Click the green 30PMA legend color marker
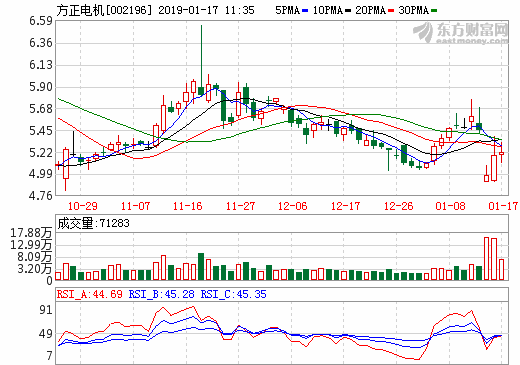The image size is (520, 365). pyautogui.click(x=434, y=11)
